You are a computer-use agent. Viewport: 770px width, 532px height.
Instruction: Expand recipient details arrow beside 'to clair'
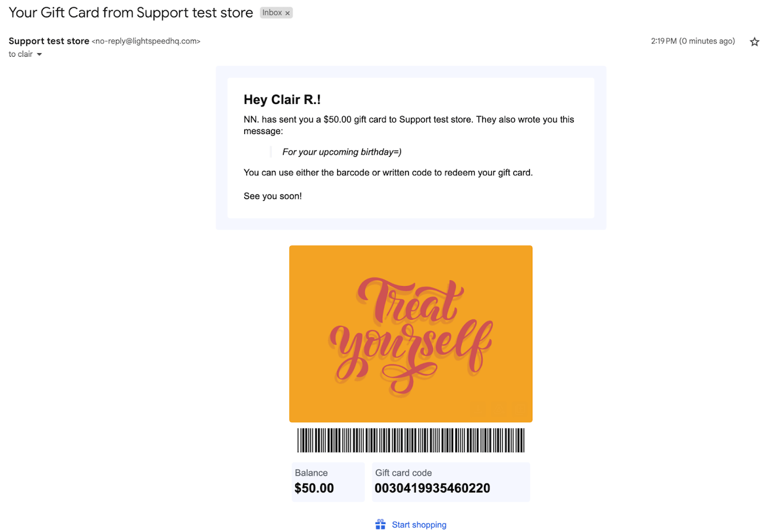39,54
